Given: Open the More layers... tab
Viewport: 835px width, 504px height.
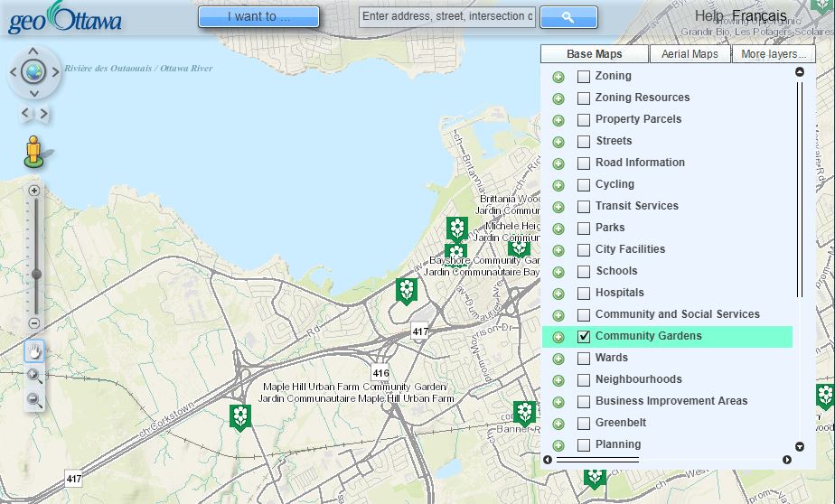Looking at the screenshot, I should tap(774, 54).
